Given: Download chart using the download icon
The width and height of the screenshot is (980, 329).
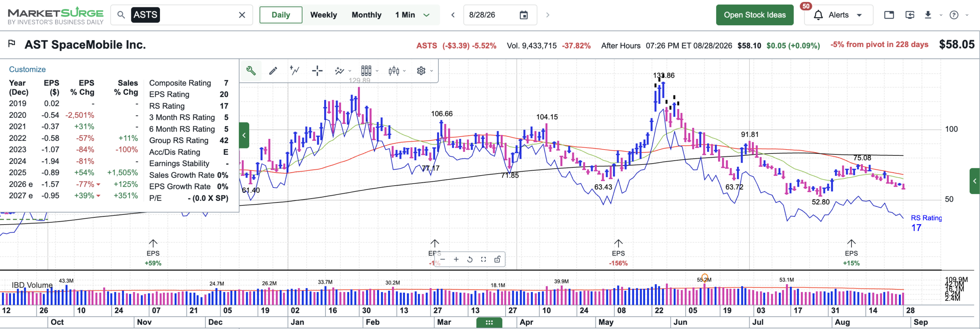Looking at the screenshot, I should point(928,15).
